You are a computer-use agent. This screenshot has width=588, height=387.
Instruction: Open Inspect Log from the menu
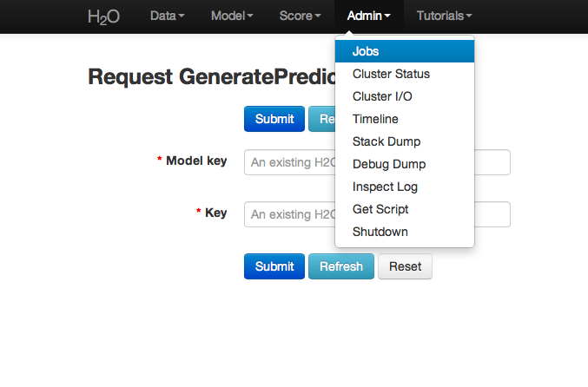click(385, 187)
